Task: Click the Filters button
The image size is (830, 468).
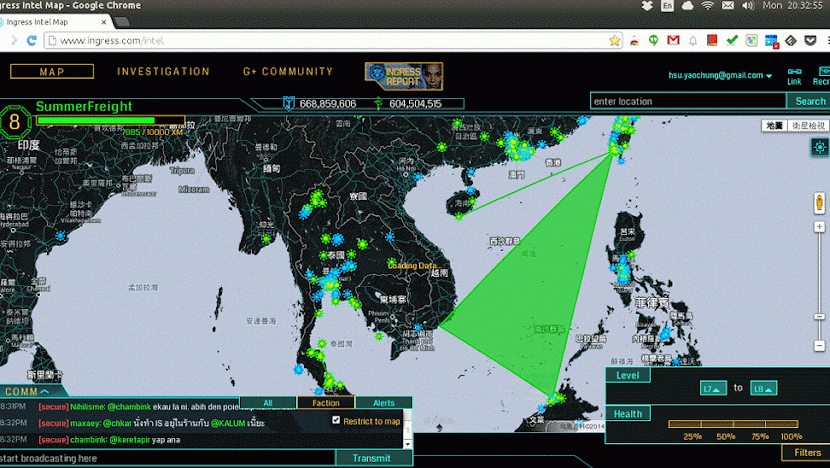Action: tap(807, 453)
